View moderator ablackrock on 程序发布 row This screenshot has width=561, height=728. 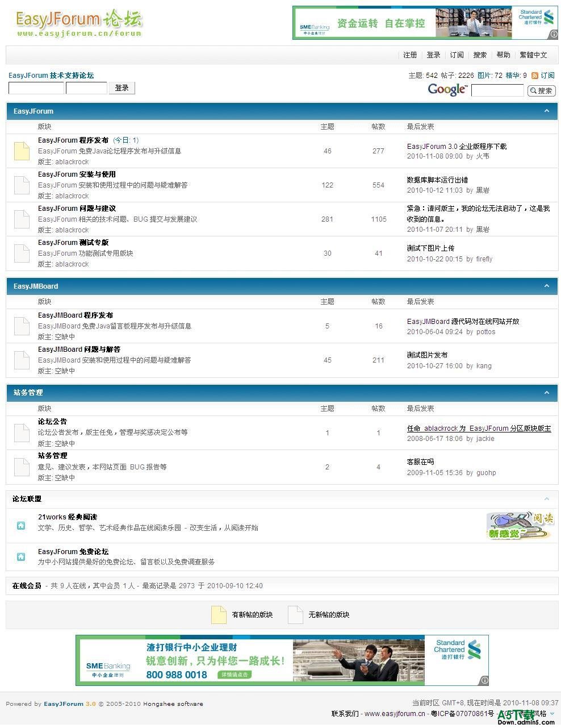click(72, 162)
